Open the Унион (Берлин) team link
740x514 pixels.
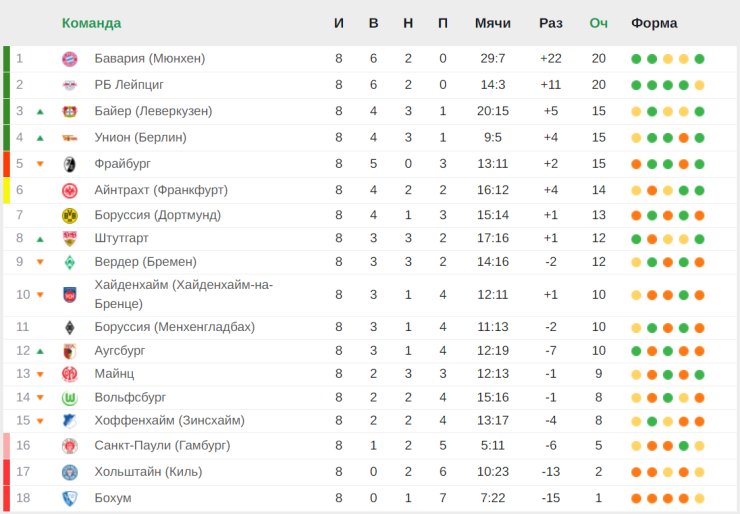click(x=141, y=137)
